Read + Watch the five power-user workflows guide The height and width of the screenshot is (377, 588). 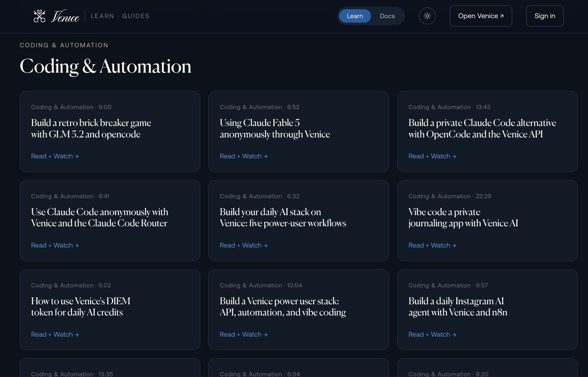(x=244, y=245)
